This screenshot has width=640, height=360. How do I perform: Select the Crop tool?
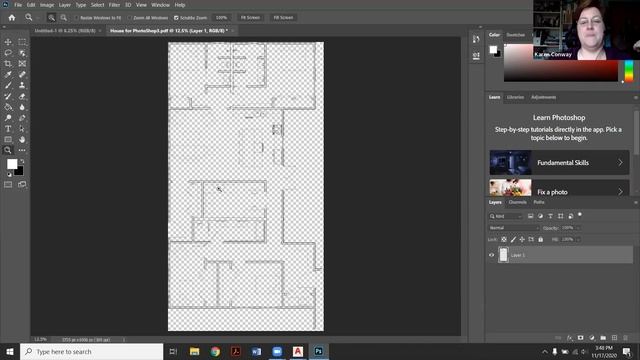click(x=8, y=64)
